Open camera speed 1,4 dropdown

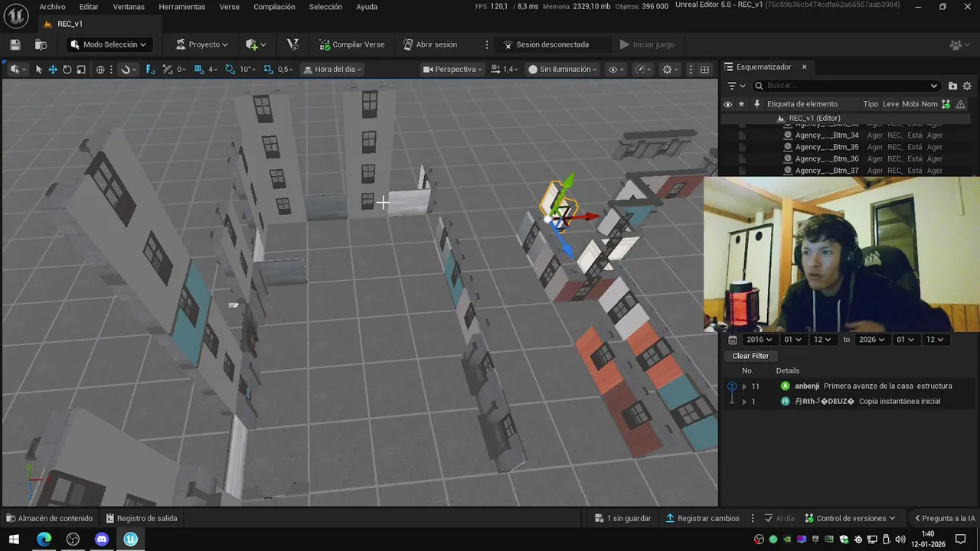504,70
